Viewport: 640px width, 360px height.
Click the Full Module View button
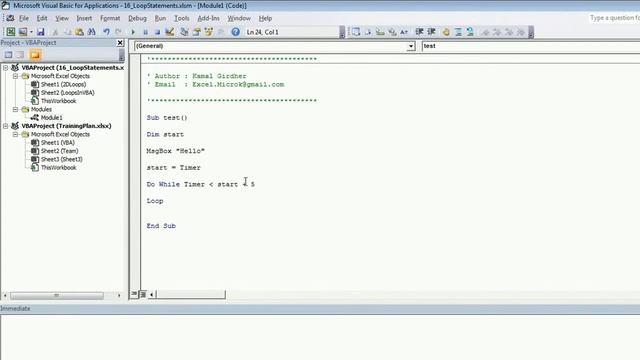143,294
